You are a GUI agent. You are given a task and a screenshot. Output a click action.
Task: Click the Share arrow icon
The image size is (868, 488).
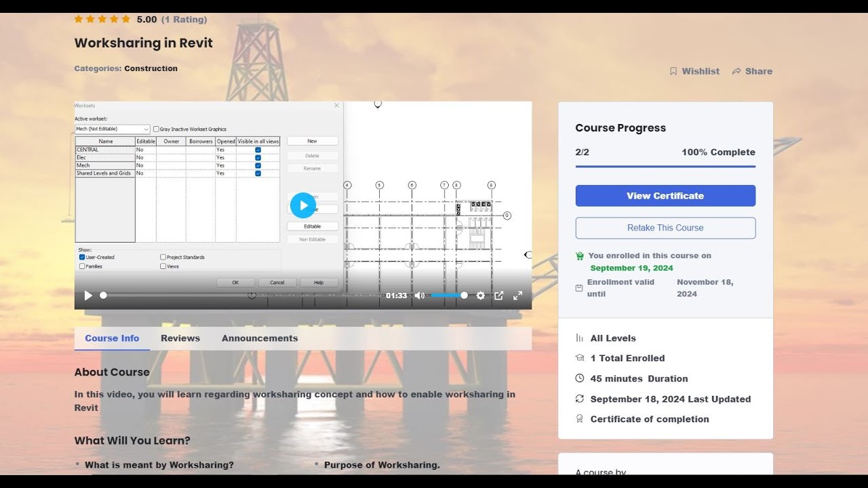(736, 71)
